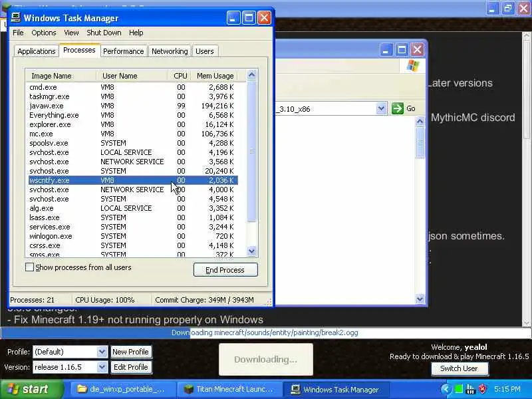This screenshot has width=532, height=399.
Task: Select the services.exe process row
Action: 133,227
